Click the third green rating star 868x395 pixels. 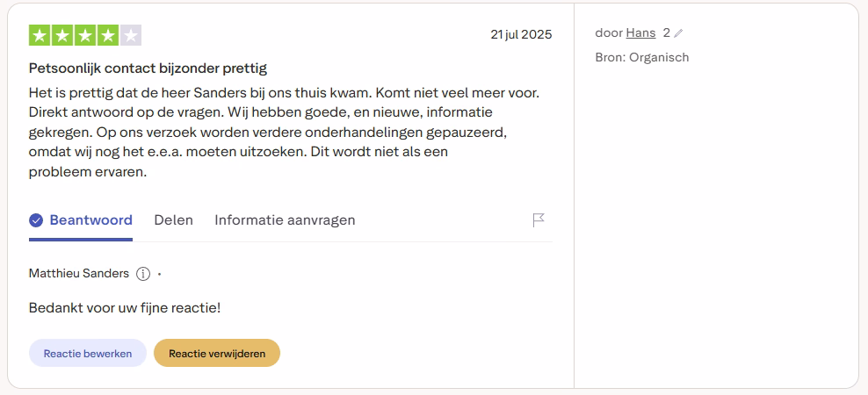click(x=85, y=35)
